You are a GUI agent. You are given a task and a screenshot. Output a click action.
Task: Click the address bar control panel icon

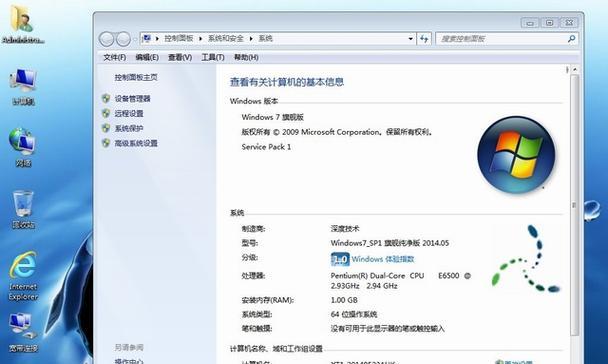click(147, 38)
